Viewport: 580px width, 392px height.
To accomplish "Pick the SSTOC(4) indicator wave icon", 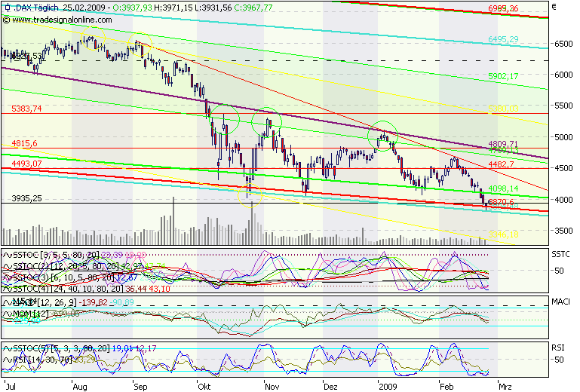I will (x=7, y=288).
